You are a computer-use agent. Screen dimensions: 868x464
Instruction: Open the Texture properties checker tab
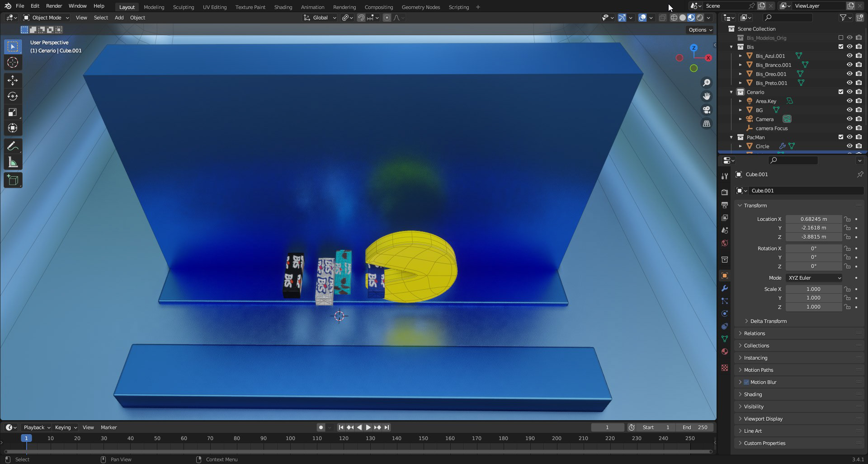[725, 368]
